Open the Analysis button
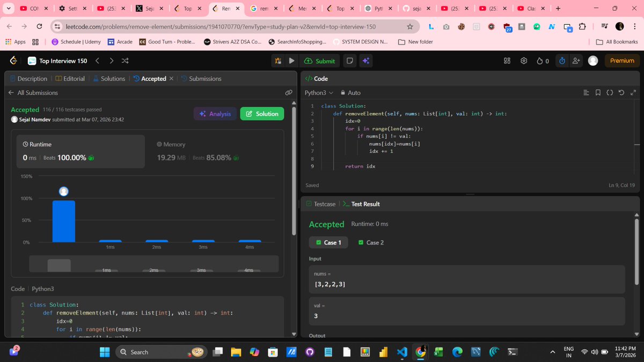Image resolution: width=644 pixels, height=362 pixels. click(215, 114)
